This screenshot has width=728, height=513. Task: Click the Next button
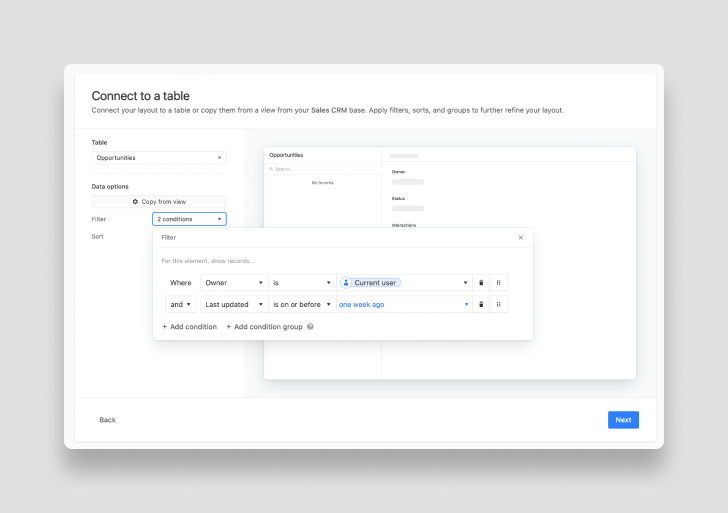pos(623,420)
